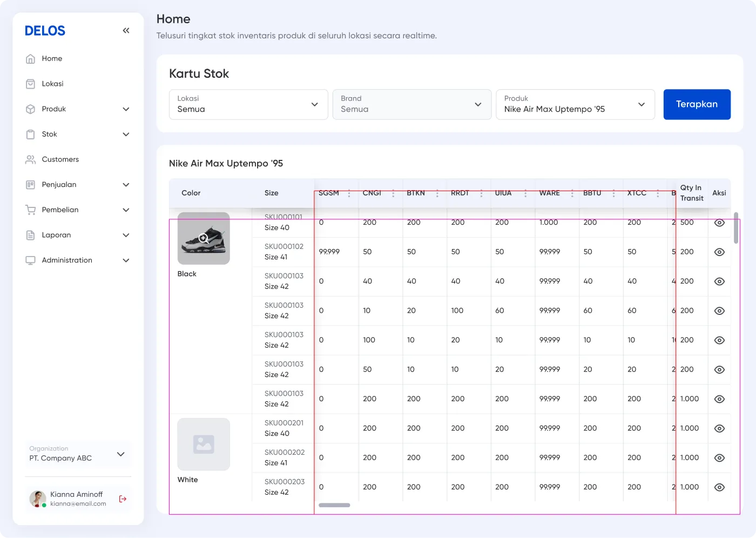The height and width of the screenshot is (538, 756).
Task: Open CNGI column options menu
Action: 393,193
